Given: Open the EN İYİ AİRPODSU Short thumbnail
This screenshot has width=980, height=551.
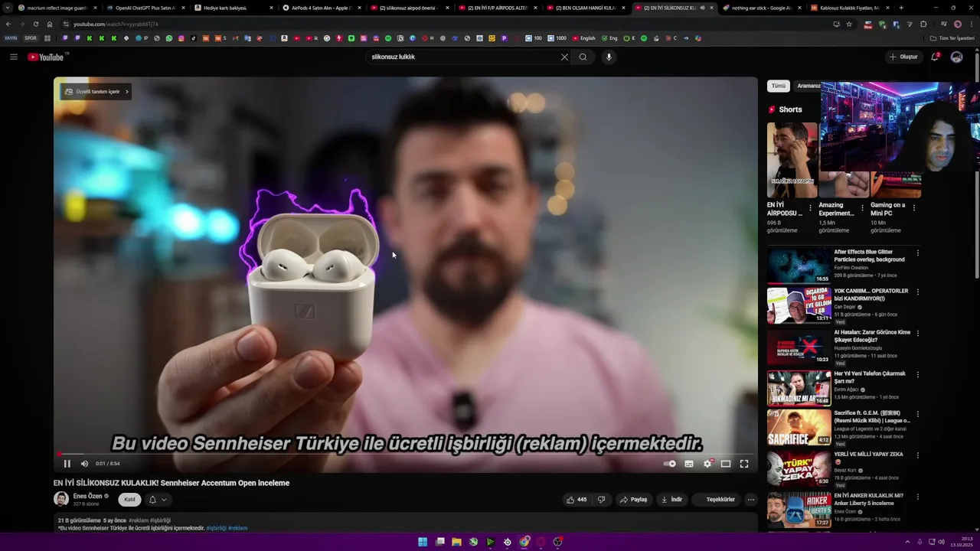Looking at the screenshot, I should coord(792,160).
